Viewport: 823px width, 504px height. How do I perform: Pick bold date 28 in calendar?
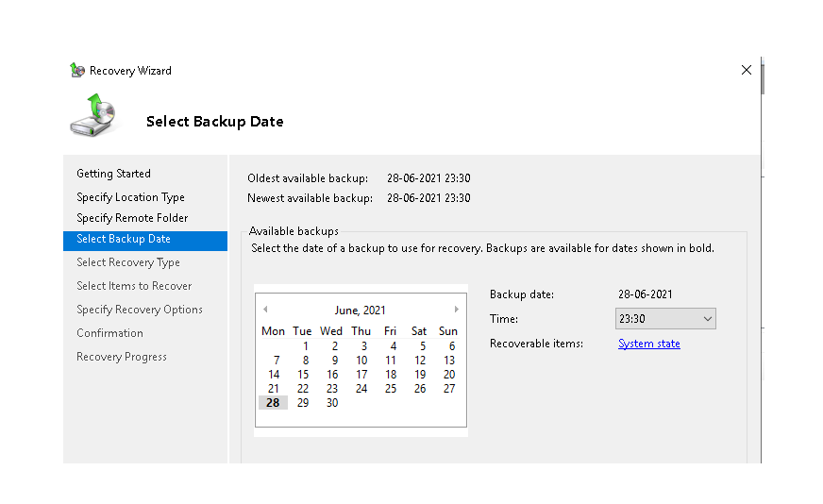pyautogui.click(x=273, y=403)
